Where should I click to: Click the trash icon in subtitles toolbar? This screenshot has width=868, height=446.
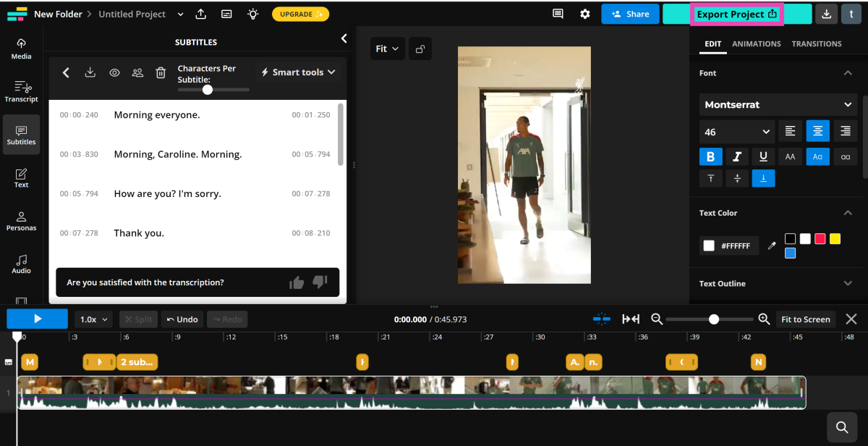(161, 72)
